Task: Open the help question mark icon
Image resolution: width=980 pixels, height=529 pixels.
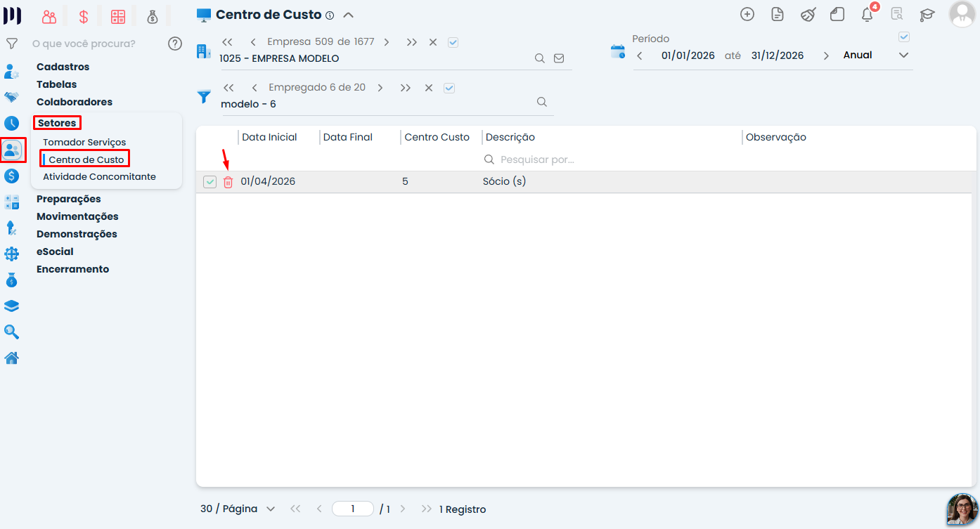Action: tap(175, 44)
